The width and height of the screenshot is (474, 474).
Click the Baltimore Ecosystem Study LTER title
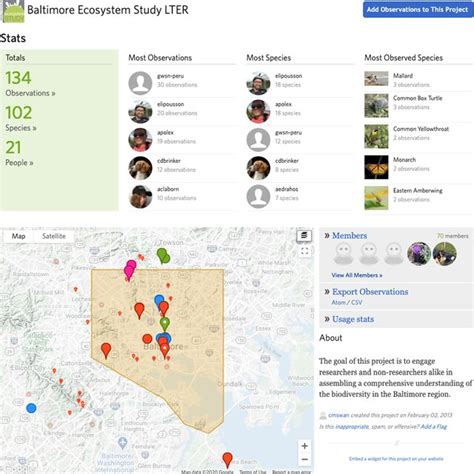[108, 10]
